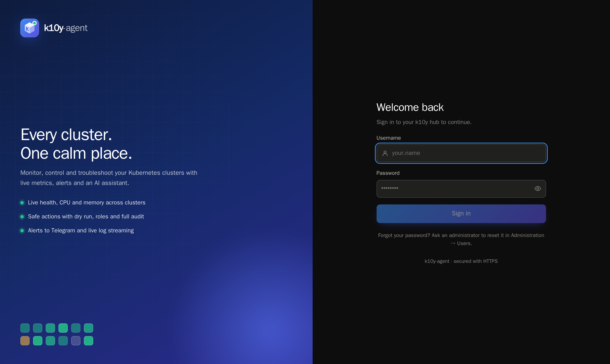
Task: Click the user icon in Username field
Action: coord(385,153)
